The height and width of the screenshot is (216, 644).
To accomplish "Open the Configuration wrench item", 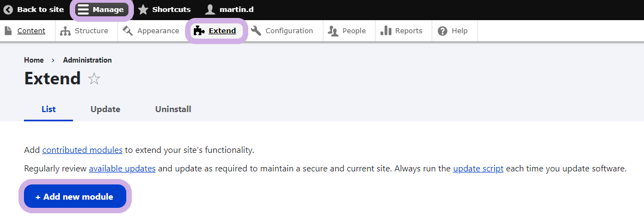I will pyautogui.click(x=282, y=31).
